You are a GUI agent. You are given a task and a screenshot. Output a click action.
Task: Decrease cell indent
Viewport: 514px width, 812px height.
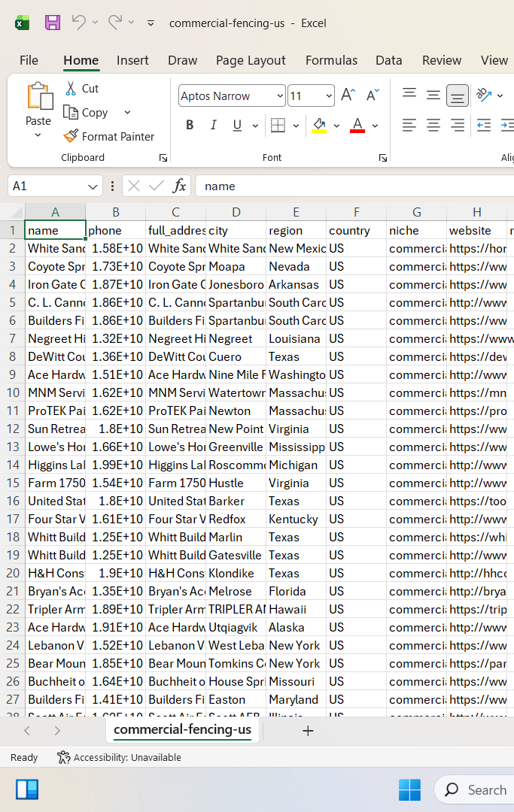pos(484,125)
